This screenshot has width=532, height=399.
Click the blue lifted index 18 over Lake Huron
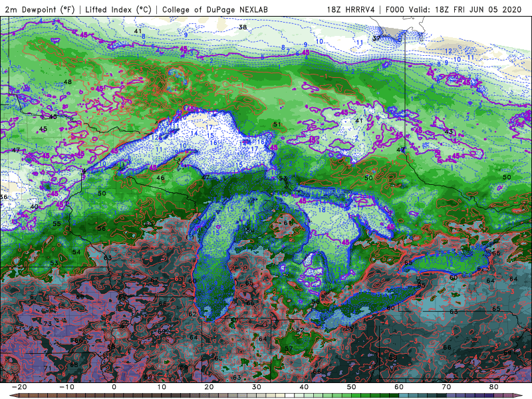(322, 210)
